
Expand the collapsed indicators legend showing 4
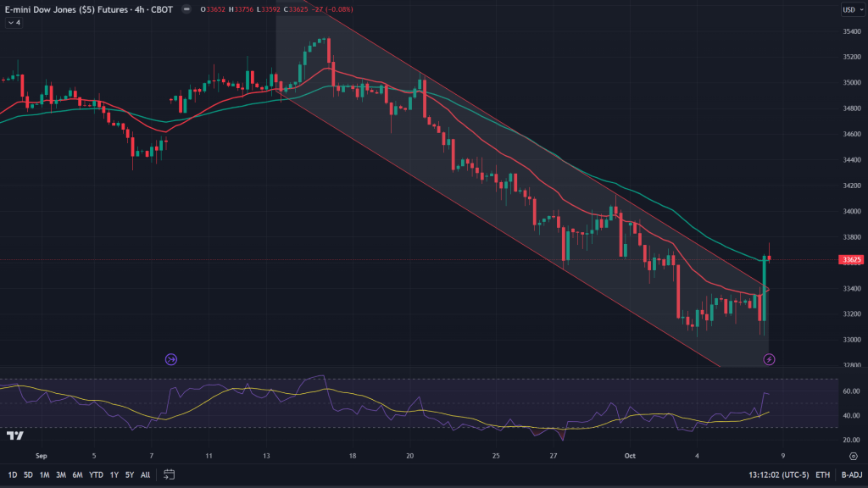click(14, 23)
